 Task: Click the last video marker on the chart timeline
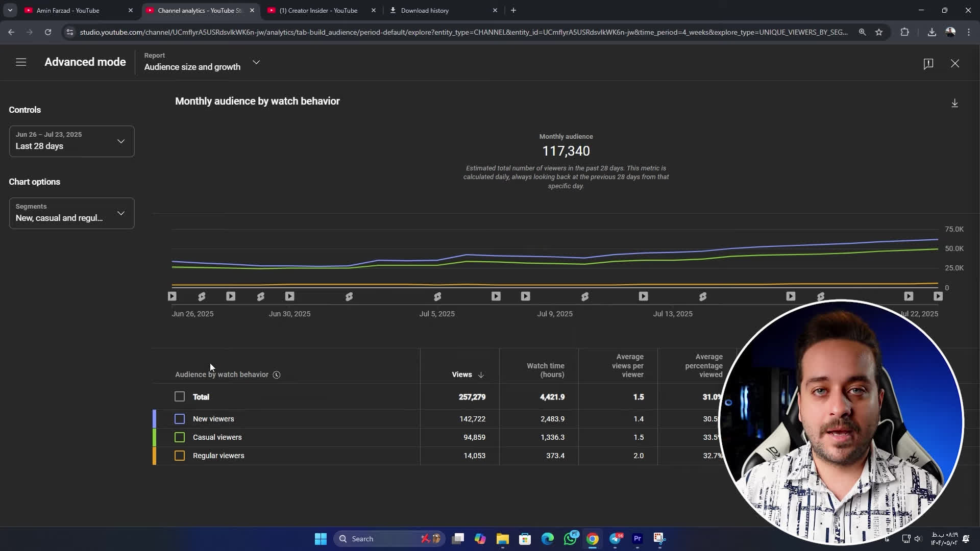tap(938, 296)
